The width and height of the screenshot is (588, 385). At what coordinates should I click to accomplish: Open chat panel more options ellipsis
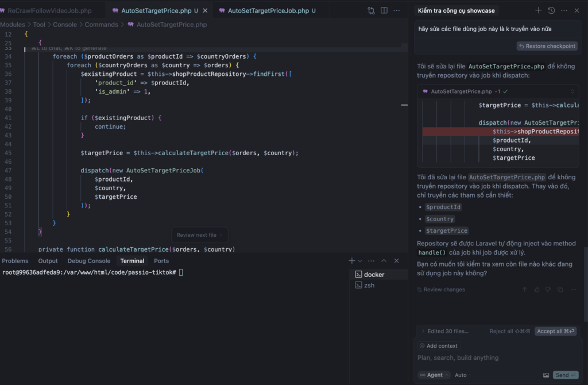coord(564,10)
